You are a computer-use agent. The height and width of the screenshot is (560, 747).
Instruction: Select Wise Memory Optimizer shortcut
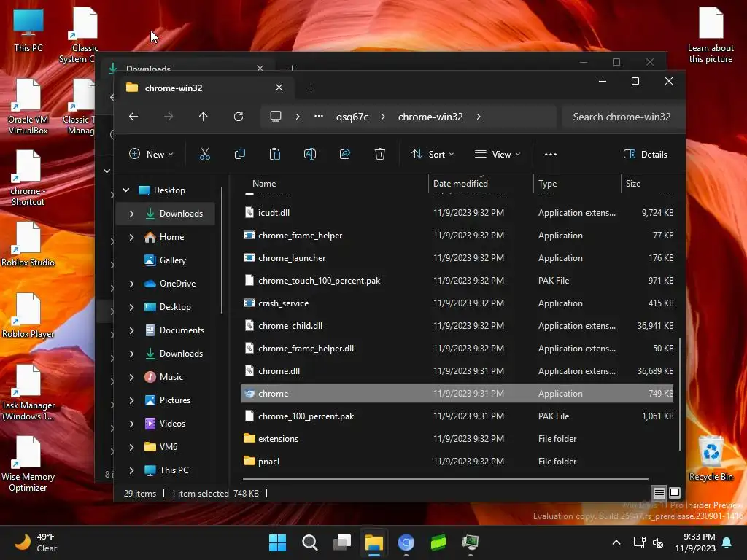[x=28, y=464]
